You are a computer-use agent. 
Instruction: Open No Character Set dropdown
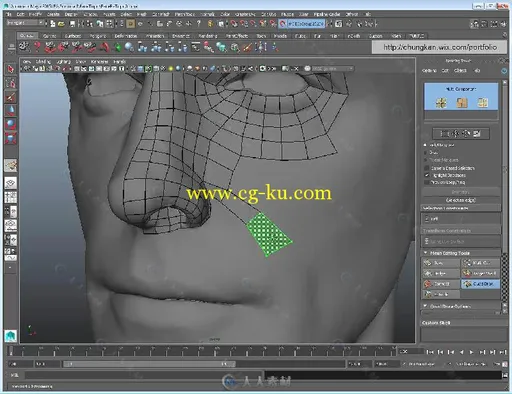(471, 364)
